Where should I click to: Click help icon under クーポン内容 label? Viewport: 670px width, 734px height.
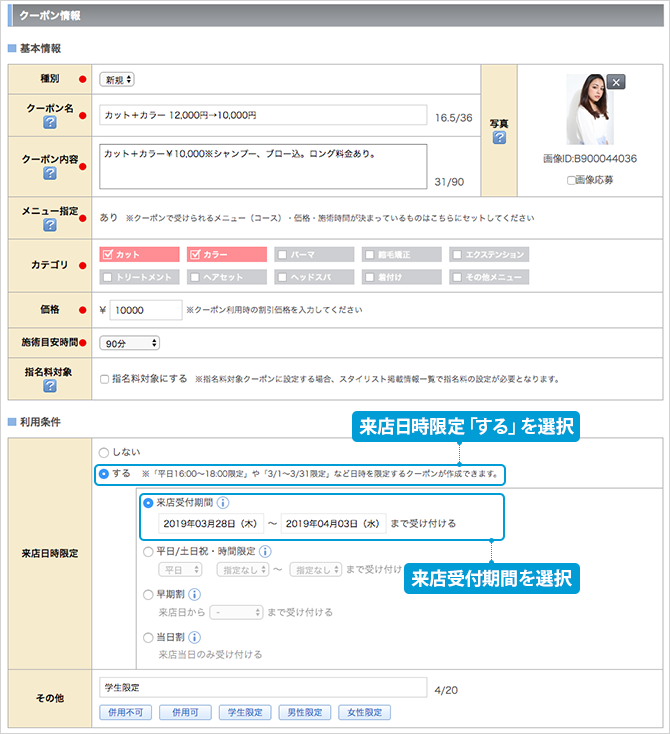49,174
